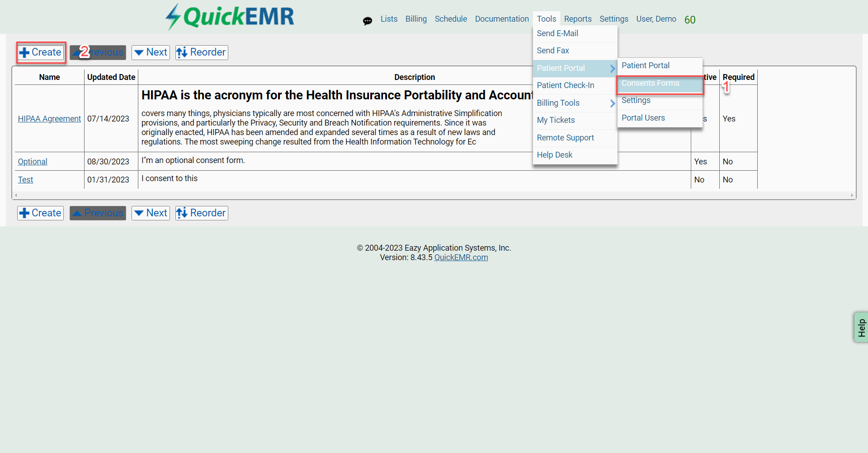Select Help Desk from Tools menu
The height and width of the screenshot is (453, 868).
coord(575,155)
